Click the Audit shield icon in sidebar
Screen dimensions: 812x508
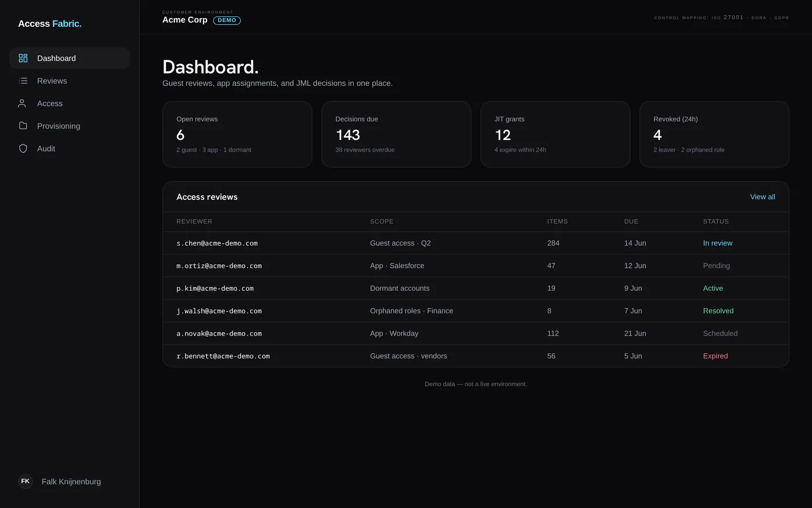pyautogui.click(x=23, y=149)
